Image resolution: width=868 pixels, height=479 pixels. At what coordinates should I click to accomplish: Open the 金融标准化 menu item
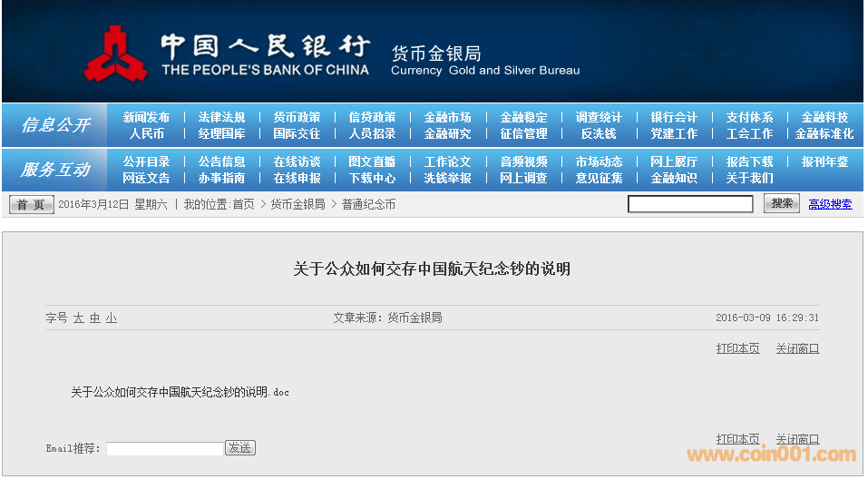click(x=824, y=134)
